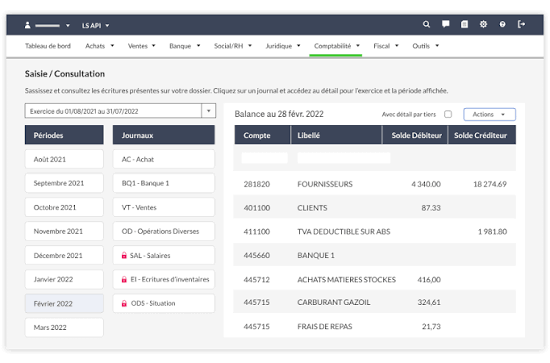Go to Tableau de bord

point(48,46)
